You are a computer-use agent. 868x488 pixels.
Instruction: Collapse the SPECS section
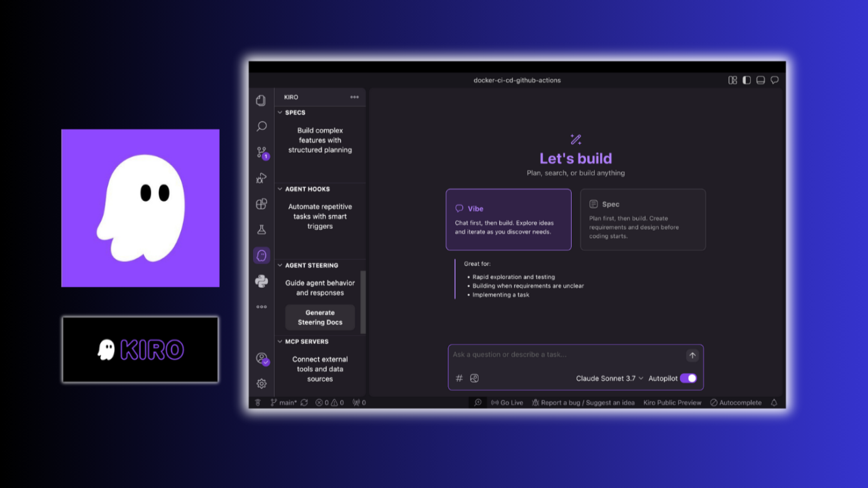tap(295, 113)
